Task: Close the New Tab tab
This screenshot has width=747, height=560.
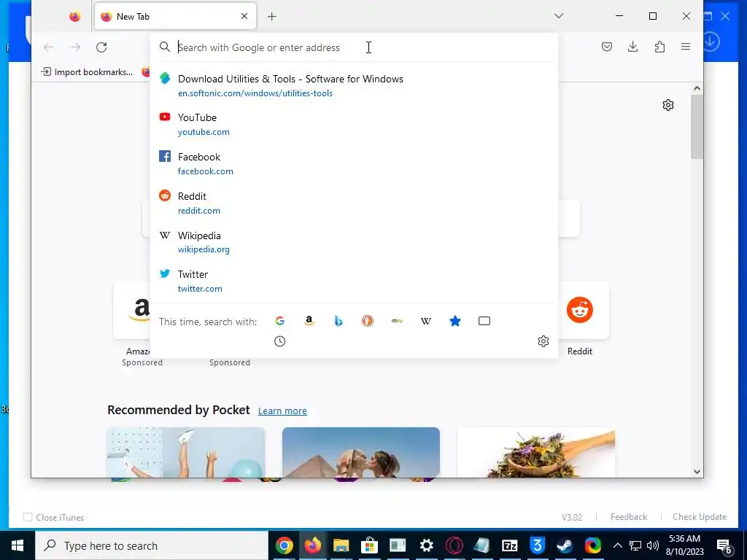Action: [x=244, y=16]
